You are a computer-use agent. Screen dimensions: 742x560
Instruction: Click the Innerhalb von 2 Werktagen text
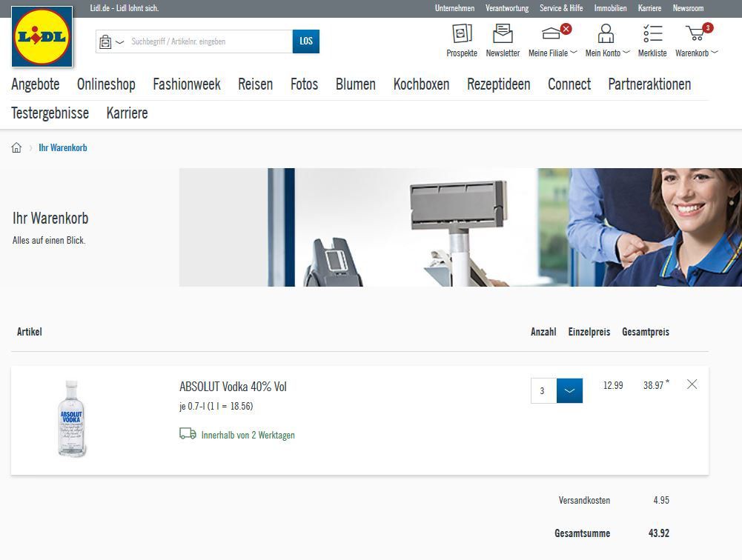click(x=248, y=435)
